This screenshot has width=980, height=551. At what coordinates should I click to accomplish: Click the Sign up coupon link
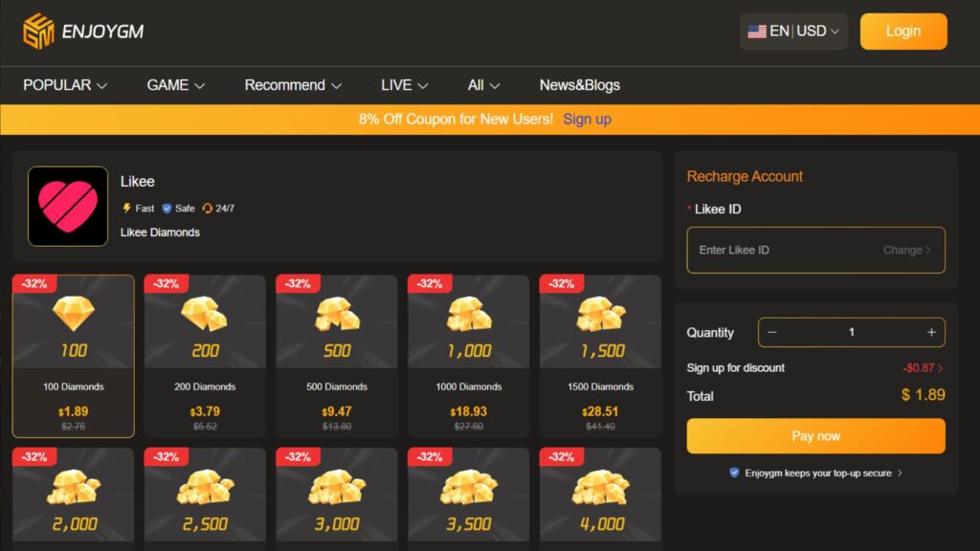point(587,119)
